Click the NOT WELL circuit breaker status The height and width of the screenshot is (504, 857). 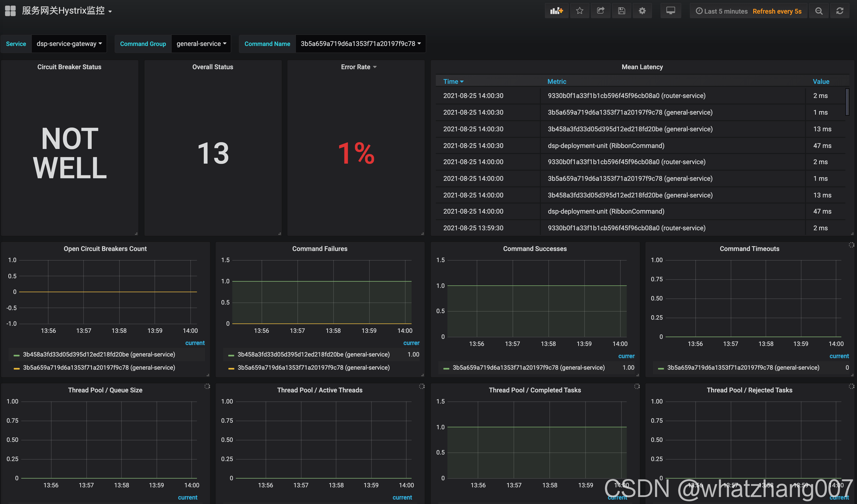(70, 153)
